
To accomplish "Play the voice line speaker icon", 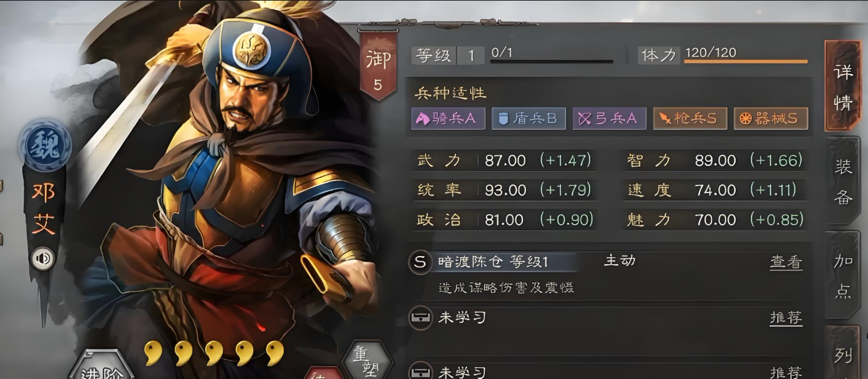I will (x=43, y=258).
